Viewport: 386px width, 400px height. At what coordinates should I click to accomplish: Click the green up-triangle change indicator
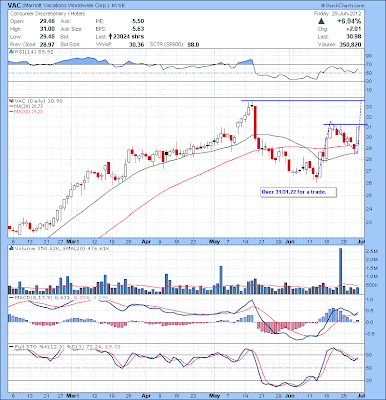click(321, 21)
